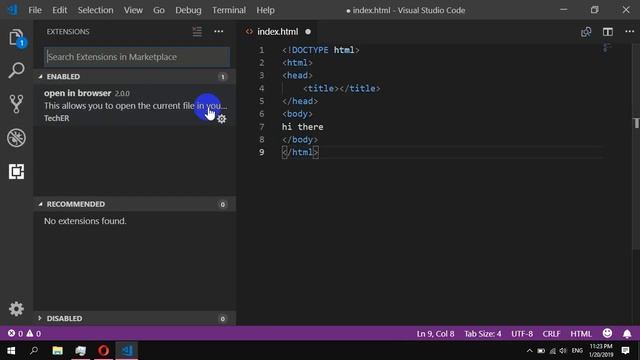Open volume control in system tray
The width and height of the screenshot is (640, 360).
coord(563,351)
